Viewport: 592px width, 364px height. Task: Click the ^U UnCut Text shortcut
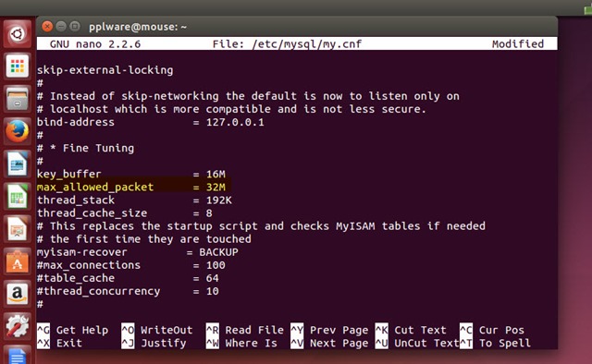coord(417,344)
